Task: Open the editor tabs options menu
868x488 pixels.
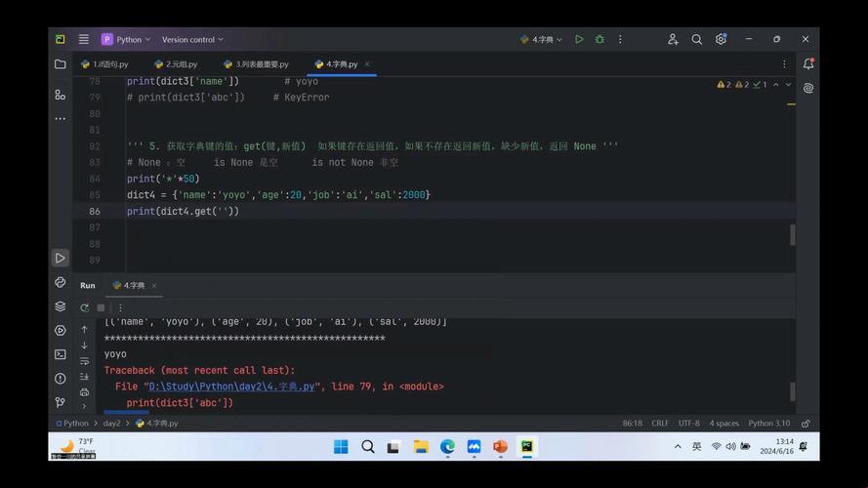Action: point(784,64)
